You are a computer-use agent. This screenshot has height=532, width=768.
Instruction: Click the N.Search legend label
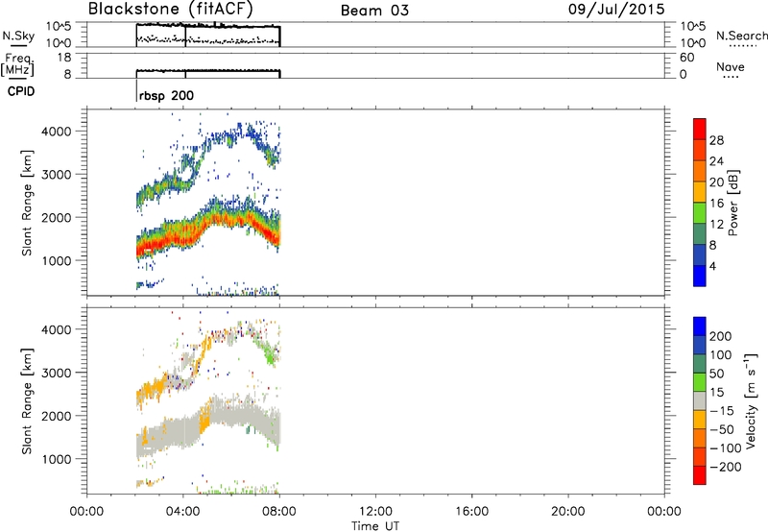(742, 36)
